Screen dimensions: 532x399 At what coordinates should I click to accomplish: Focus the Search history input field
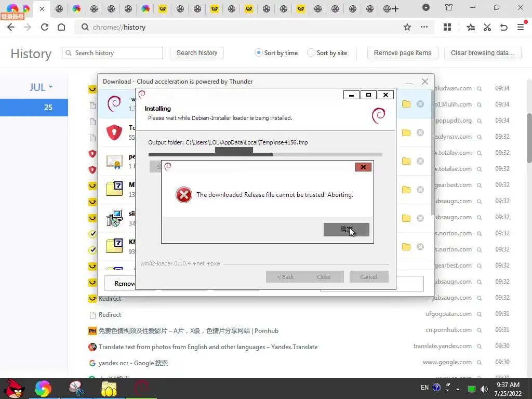112,53
